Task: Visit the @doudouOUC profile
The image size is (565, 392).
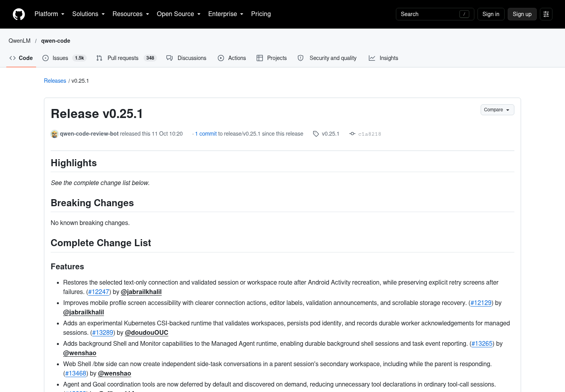Action: click(x=146, y=333)
